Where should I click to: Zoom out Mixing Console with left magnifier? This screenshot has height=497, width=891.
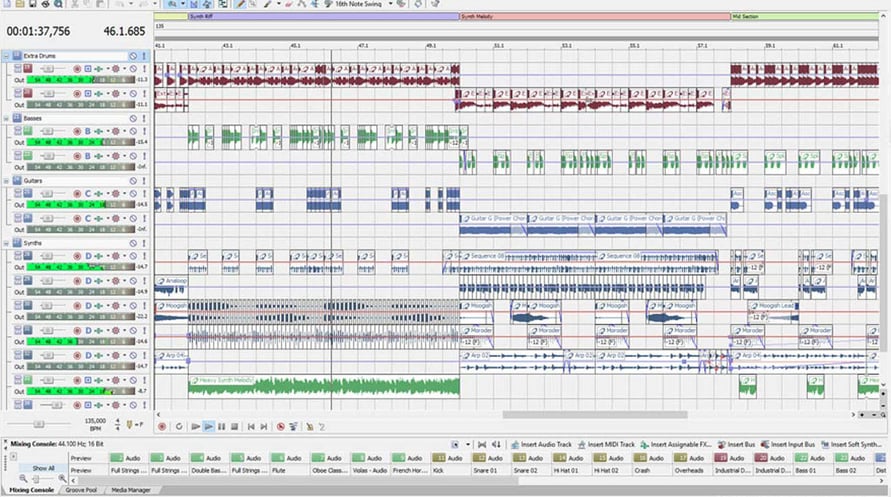click(23, 479)
